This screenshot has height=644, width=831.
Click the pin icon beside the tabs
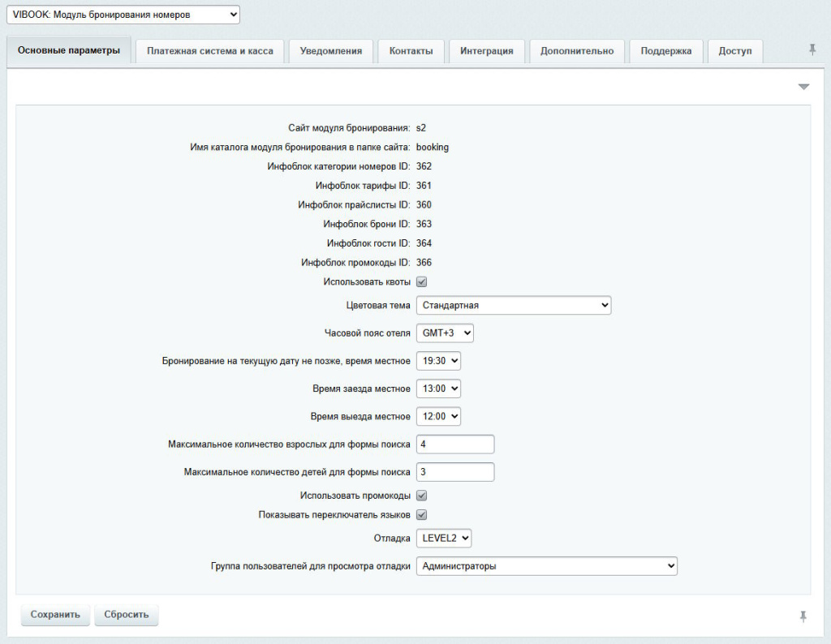click(x=812, y=50)
